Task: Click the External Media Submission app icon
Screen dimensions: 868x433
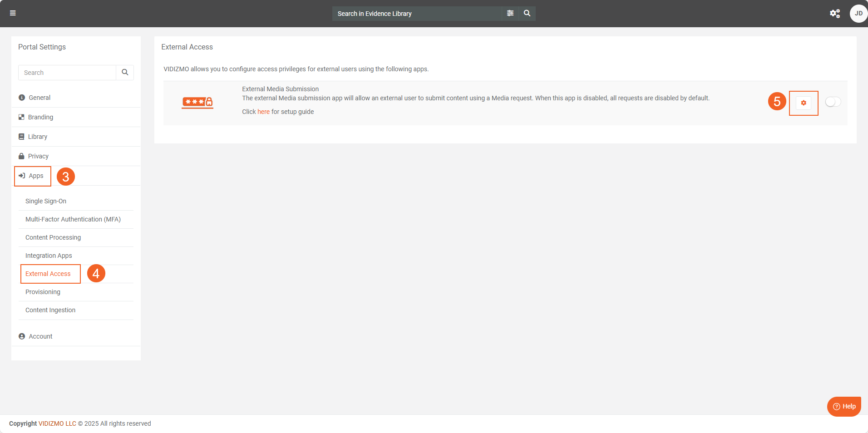Action: coord(197,103)
